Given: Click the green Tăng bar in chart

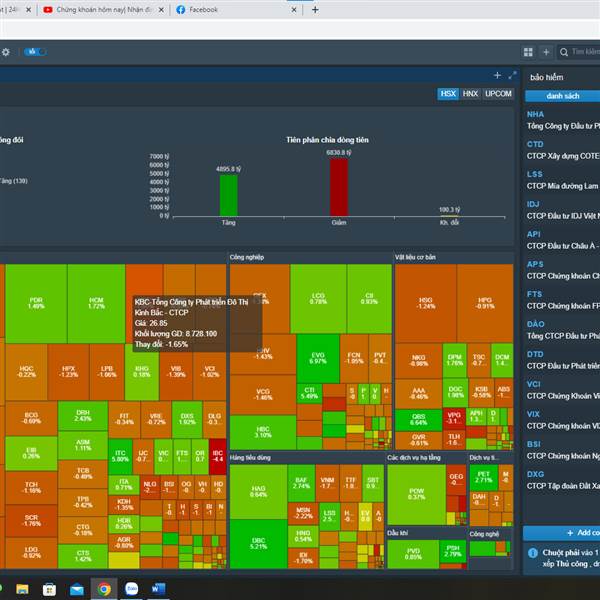Looking at the screenshot, I should pos(228,196).
